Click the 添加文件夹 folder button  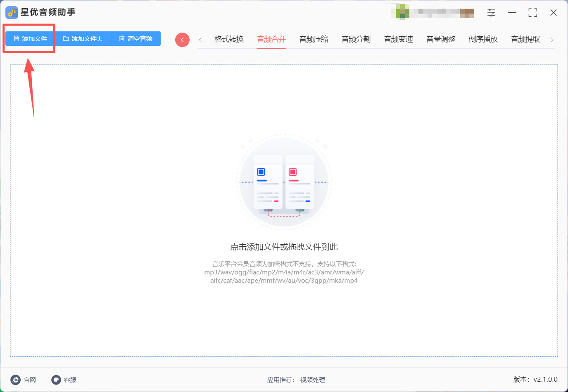(x=83, y=39)
